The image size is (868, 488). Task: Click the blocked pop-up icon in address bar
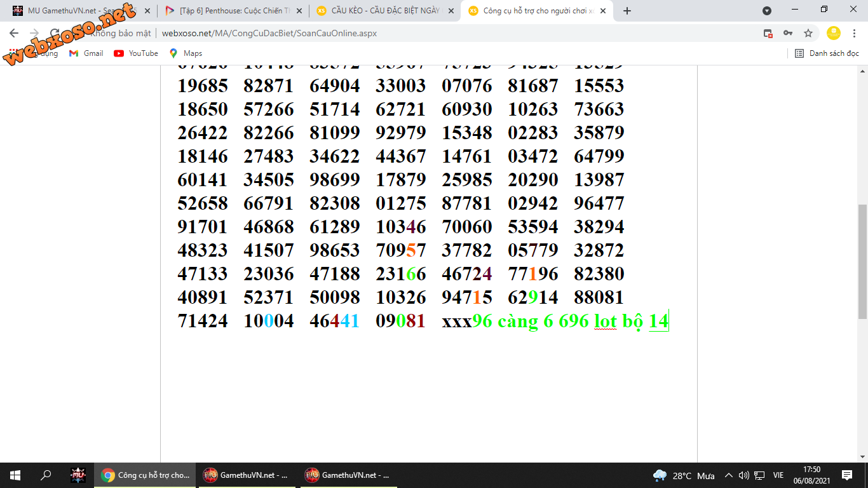click(x=768, y=33)
